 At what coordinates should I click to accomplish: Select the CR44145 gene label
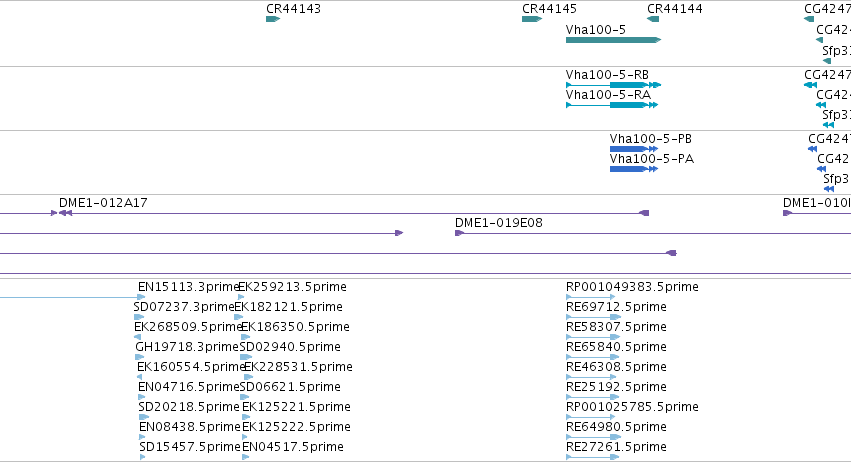click(549, 9)
